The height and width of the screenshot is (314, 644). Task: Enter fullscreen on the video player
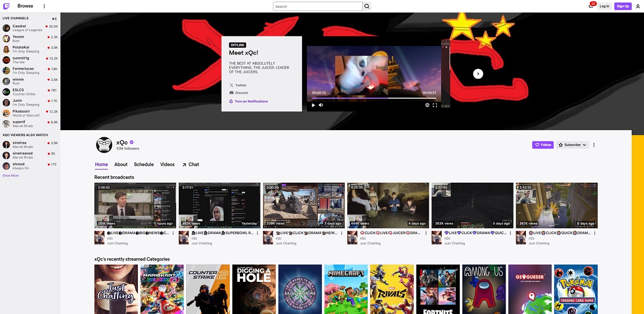click(x=435, y=105)
